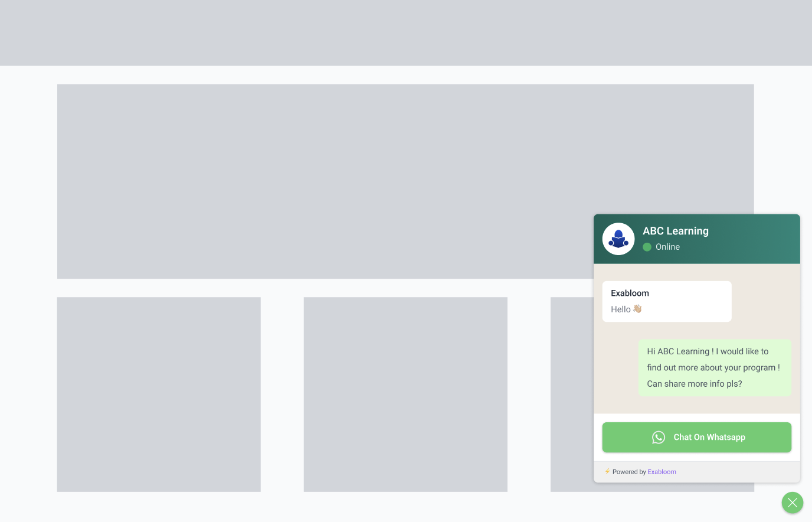Screen dimensions: 812x522
Task: Open the Exabloom link
Action: [x=662, y=471]
